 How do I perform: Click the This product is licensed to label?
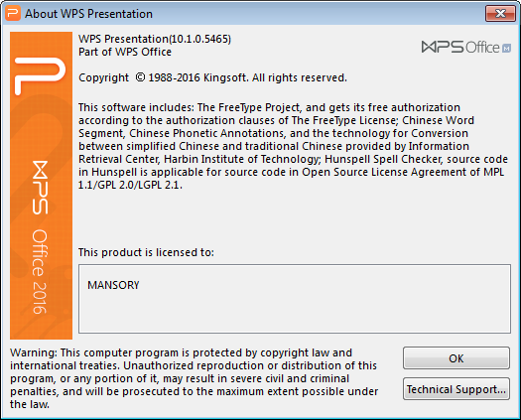146,252
